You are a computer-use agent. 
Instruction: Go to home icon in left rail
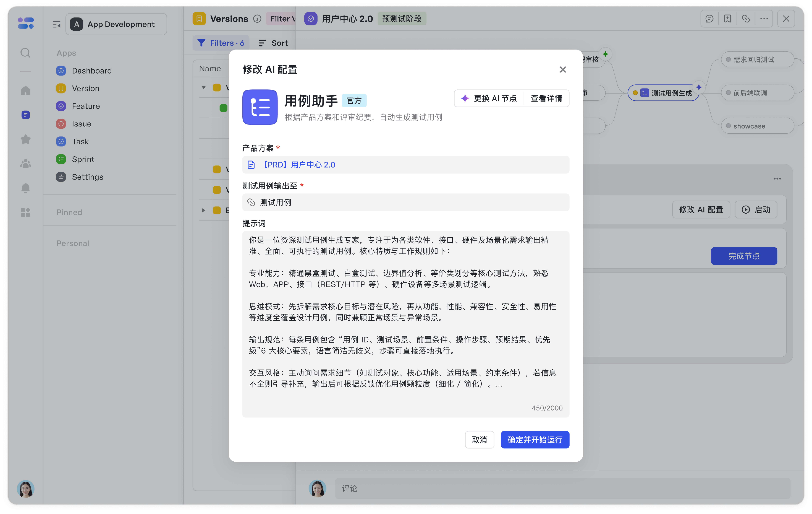[x=25, y=90]
